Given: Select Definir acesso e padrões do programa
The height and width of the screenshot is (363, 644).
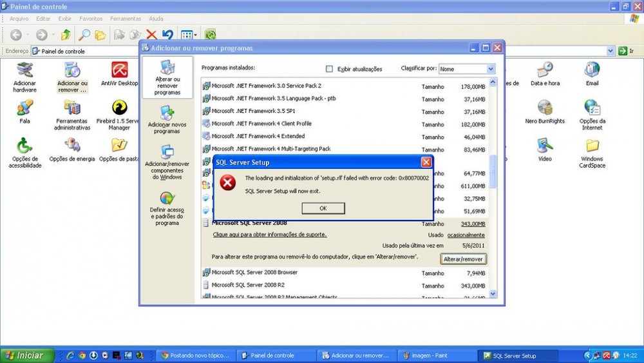Looking at the screenshot, I should 167,208.
